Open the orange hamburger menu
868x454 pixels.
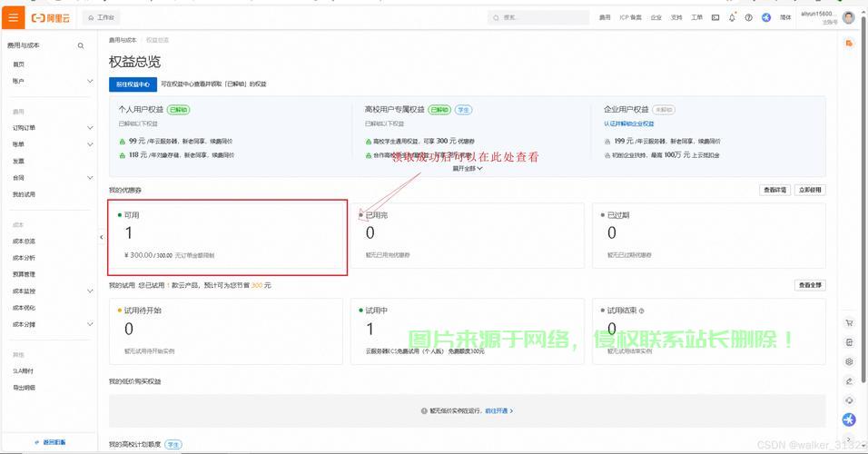[13, 18]
